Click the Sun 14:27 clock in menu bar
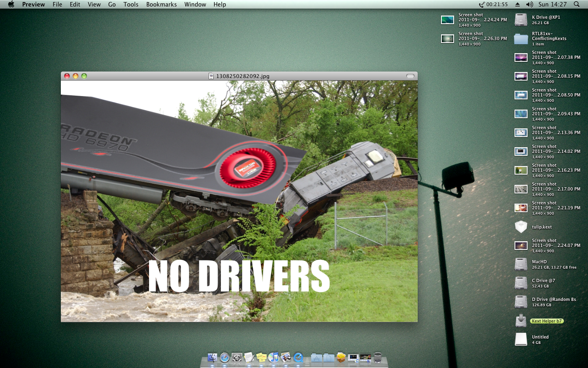Image resolution: width=588 pixels, height=368 pixels. (552, 4)
